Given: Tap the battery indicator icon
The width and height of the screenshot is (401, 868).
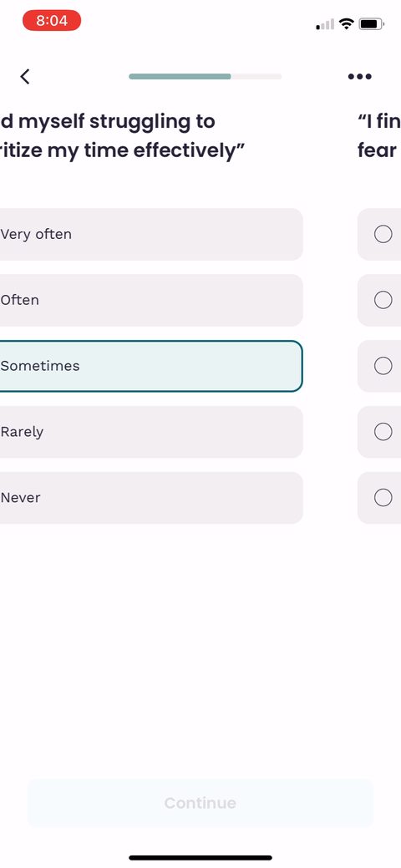Looking at the screenshot, I should [371, 23].
